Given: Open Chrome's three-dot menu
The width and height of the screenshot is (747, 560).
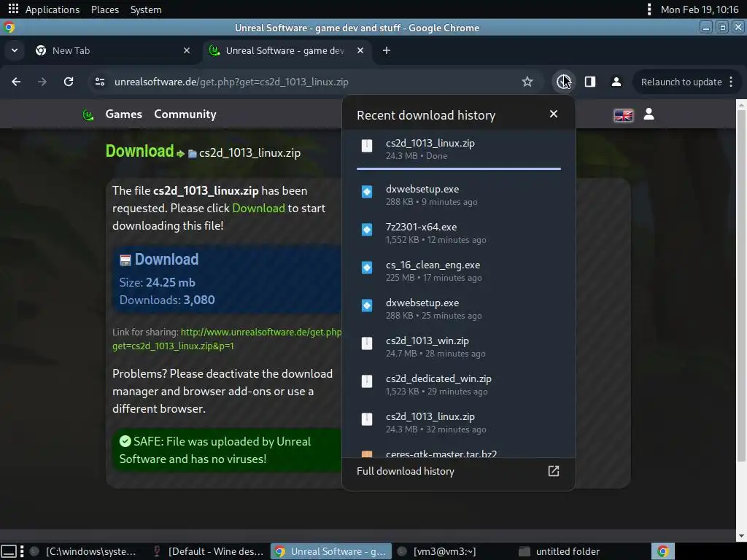Looking at the screenshot, I should pyautogui.click(x=731, y=82).
